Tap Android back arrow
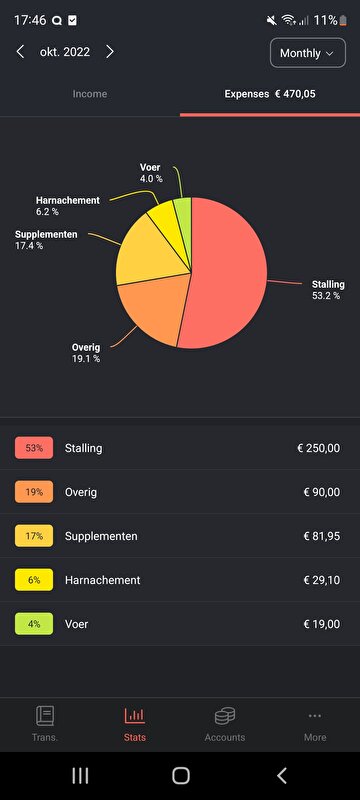 (x=281, y=776)
